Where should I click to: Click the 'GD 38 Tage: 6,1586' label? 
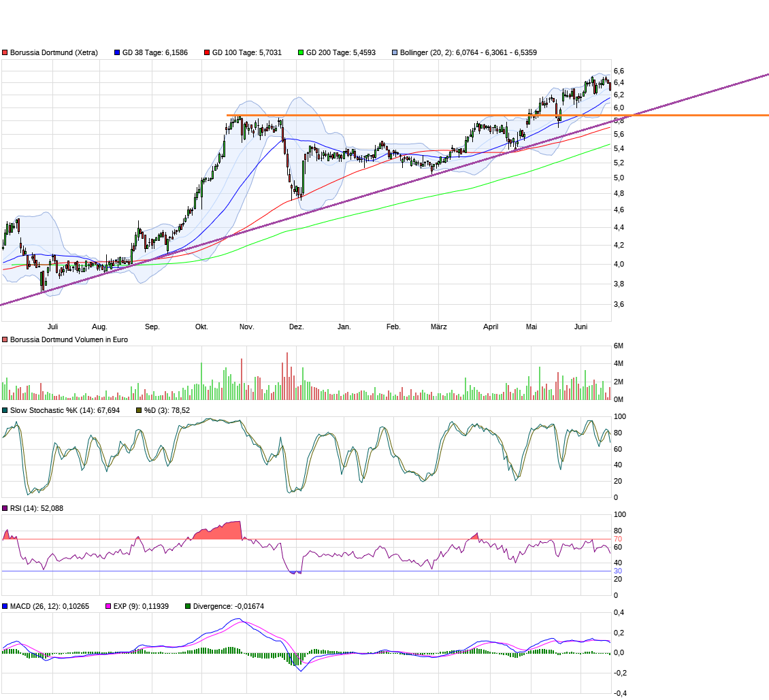pos(155,52)
